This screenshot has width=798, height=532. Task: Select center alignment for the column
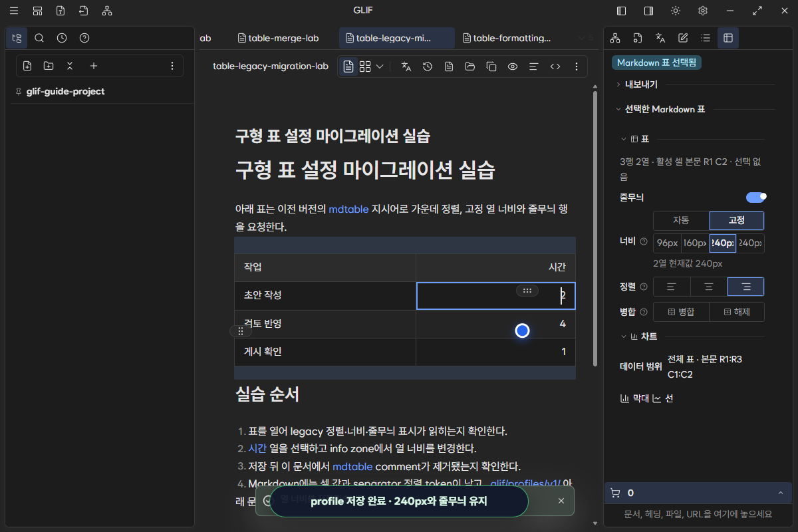click(x=709, y=287)
